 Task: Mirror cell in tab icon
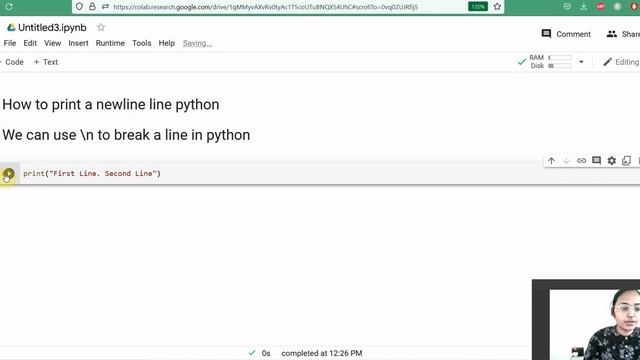coord(627,161)
